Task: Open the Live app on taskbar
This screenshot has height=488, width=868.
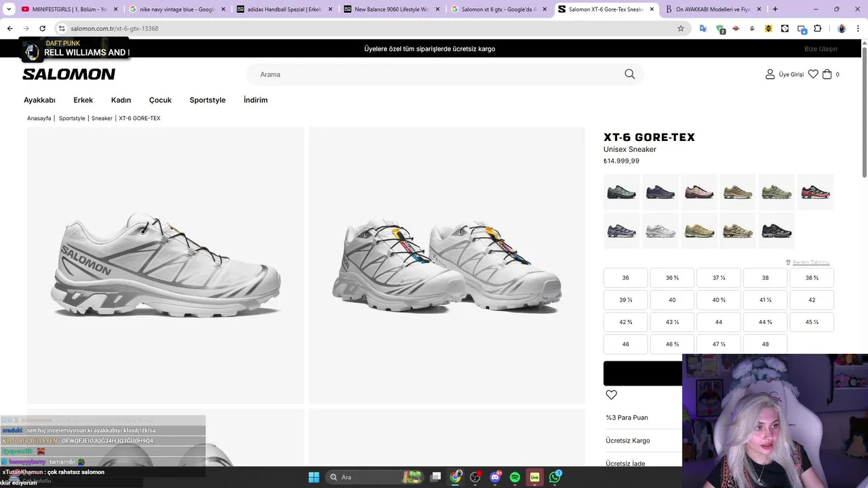Action: [x=535, y=477]
